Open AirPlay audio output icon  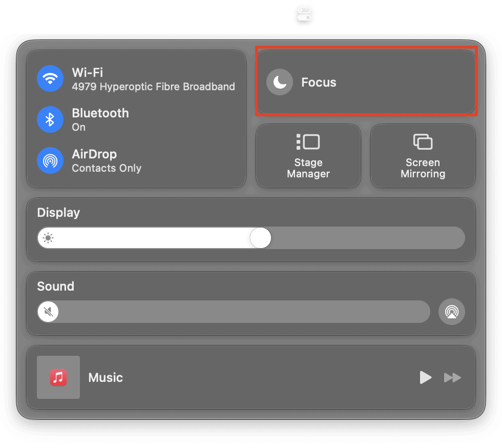click(x=452, y=312)
